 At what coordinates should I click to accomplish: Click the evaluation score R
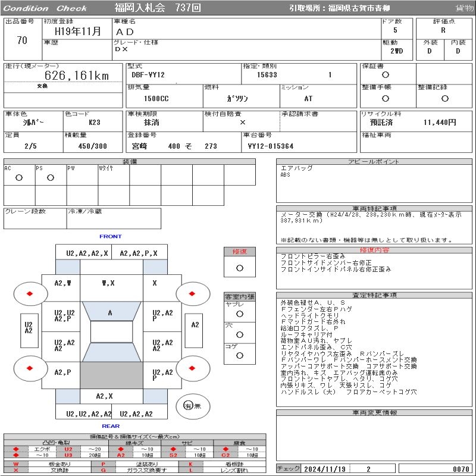pyautogui.click(x=443, y=30)
